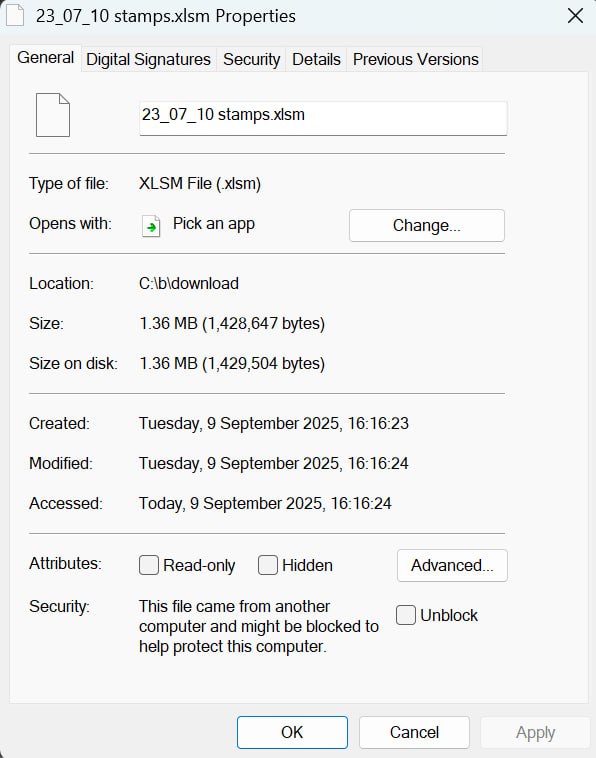Confirm with the OK button
596x758 pixels.
[292, 732]
